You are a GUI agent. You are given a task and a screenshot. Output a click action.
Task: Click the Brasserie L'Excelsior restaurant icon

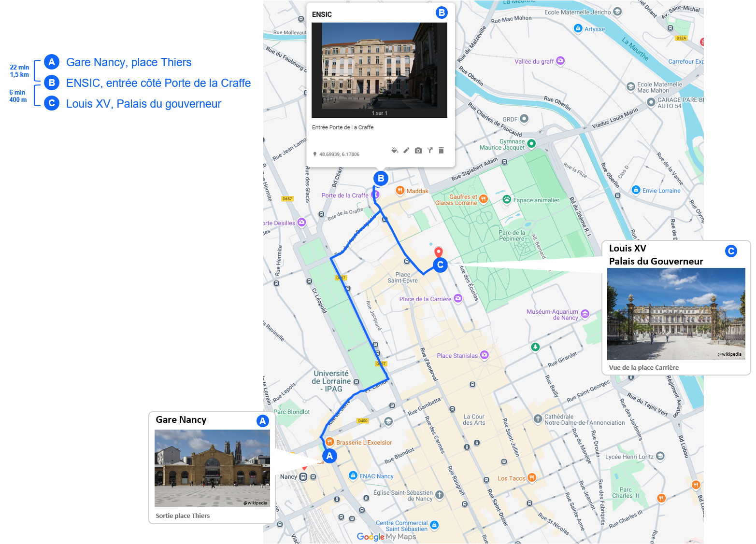[329, 442]
